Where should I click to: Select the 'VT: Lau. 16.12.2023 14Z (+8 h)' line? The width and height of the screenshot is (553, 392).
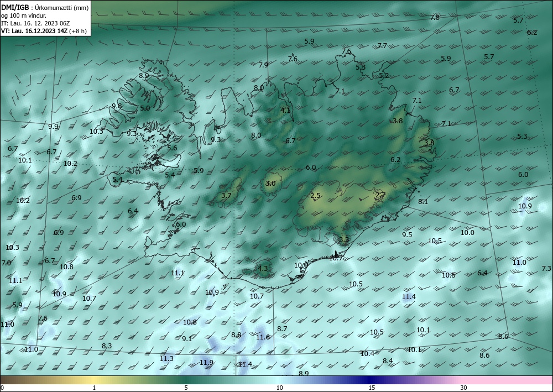click(x=44, y=30)
